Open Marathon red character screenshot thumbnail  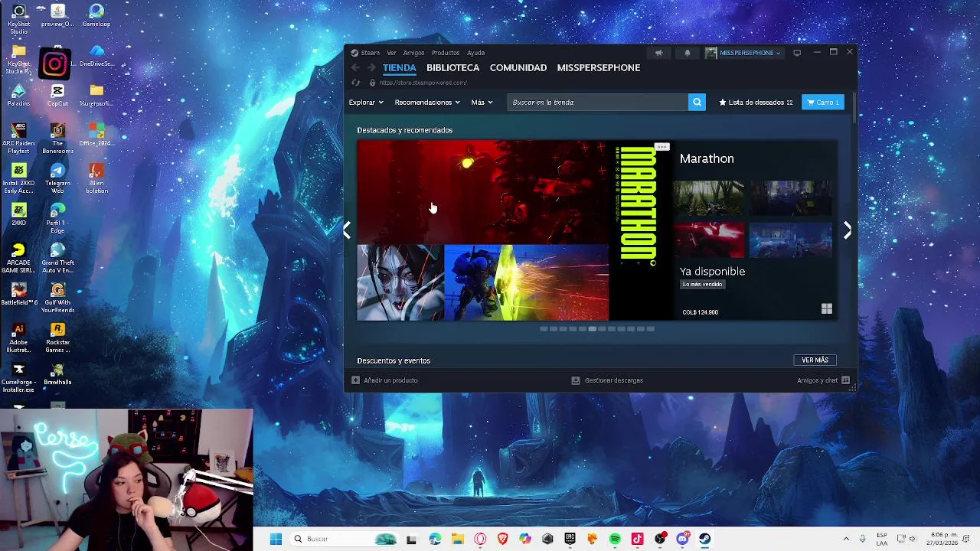[x=708, y=241]
